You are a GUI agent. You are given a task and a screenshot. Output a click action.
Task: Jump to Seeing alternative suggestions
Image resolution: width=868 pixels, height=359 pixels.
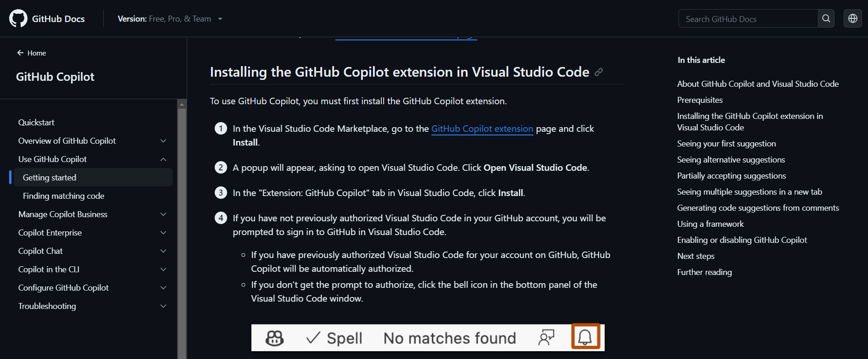click(x=731, y=160)
